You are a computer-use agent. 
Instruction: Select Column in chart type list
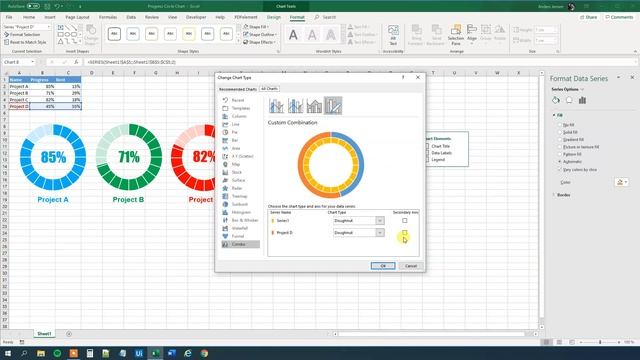pyautogui.click(x=240, y=116)
